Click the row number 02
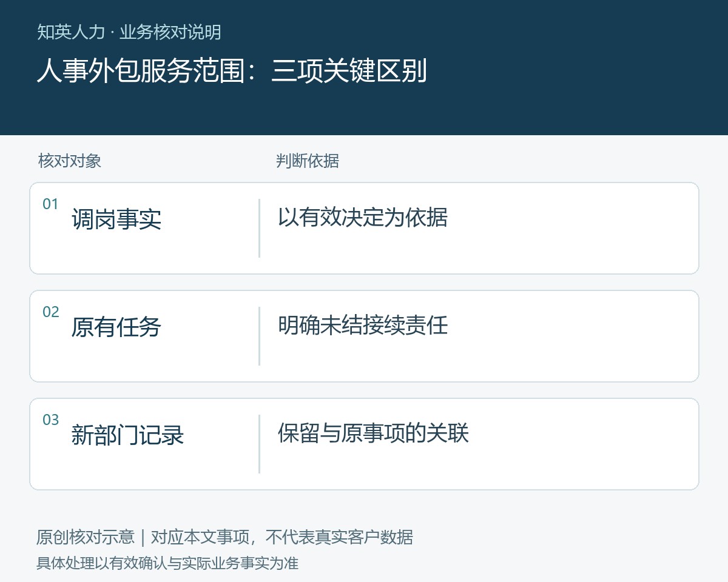The width and height of the screenshot is (728, 582). point(50,312)
